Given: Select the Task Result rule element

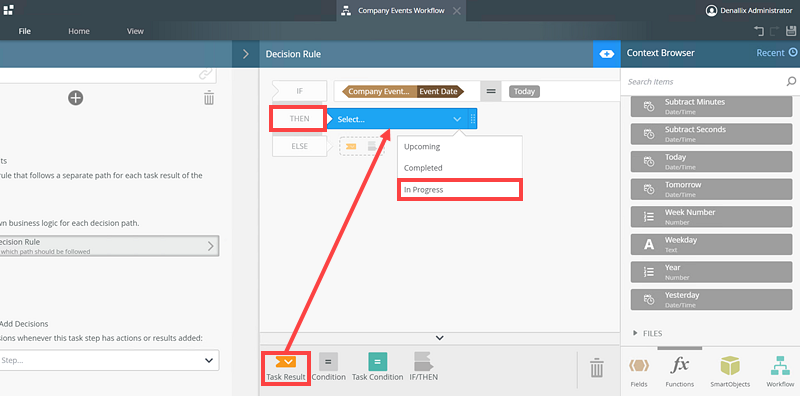Looking at the screenshot, I should coord(286,367).
